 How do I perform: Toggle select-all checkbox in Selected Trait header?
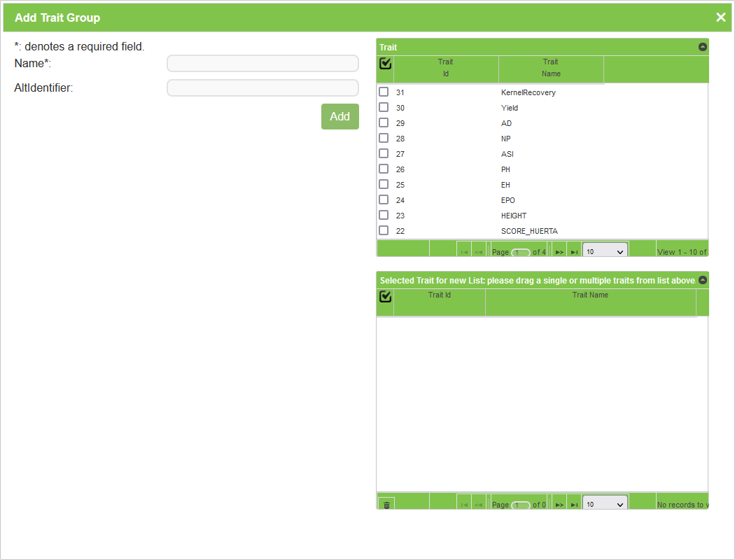tap(385, 297)
